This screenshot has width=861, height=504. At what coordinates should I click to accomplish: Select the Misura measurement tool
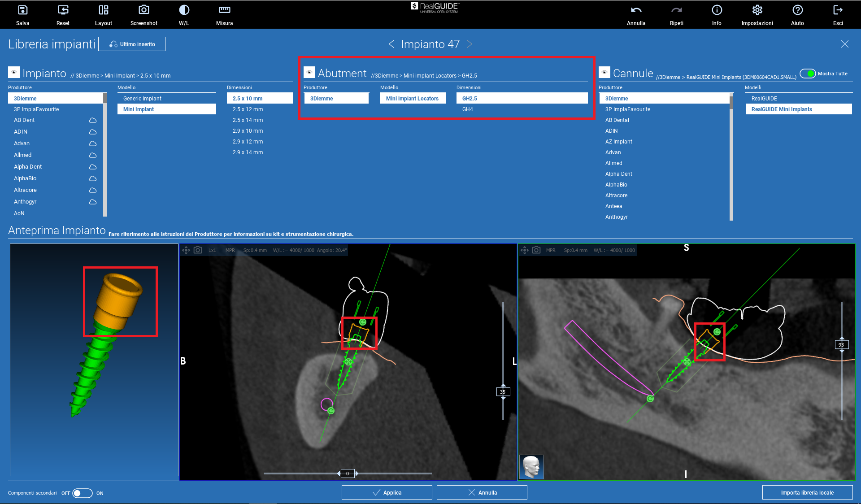[x=224, y=10]
